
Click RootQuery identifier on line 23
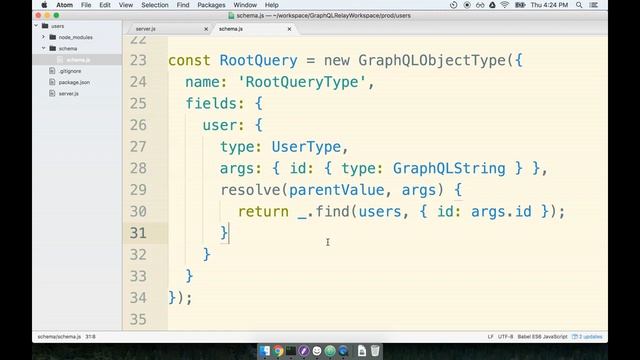click(258, 60)
